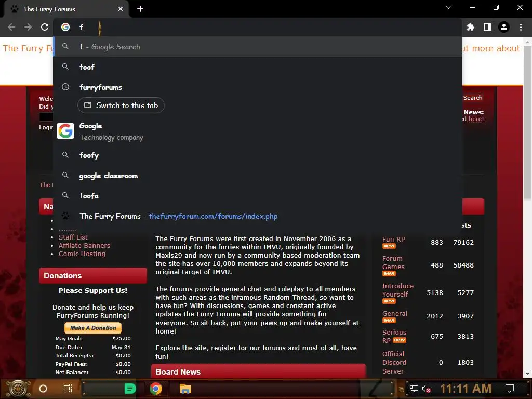Choose the 'google classroom' suggestion
This screenshot has width=532, height=399.
tap(258, 176)
